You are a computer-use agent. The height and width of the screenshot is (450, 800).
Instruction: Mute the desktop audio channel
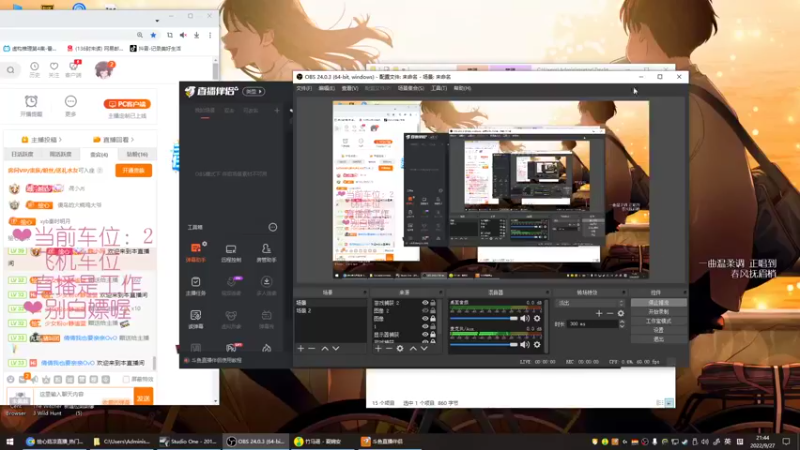click(524, 318)
